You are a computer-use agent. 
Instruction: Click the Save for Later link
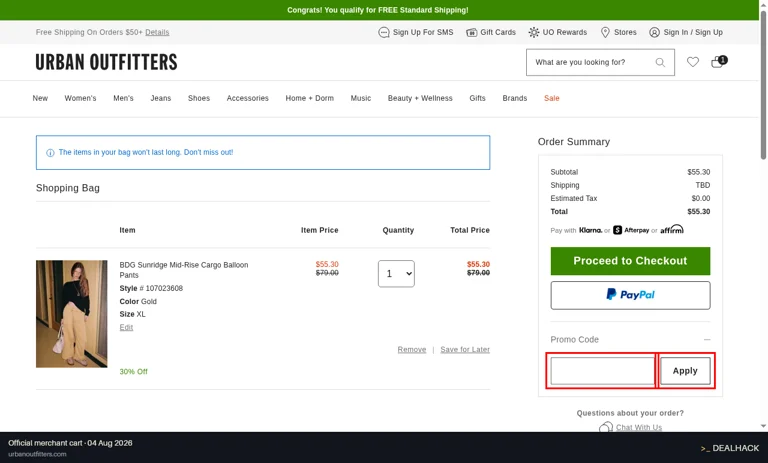coord(465,349)
